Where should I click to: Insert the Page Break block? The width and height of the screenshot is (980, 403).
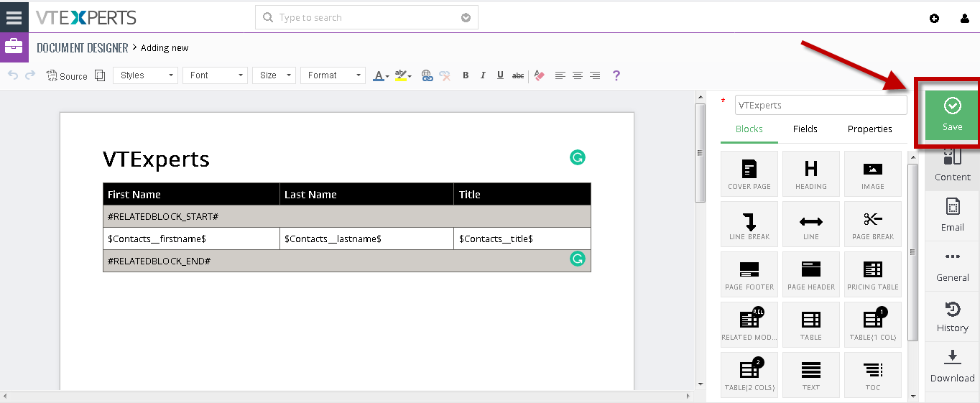pyautogui.click(x=873, y=224)
